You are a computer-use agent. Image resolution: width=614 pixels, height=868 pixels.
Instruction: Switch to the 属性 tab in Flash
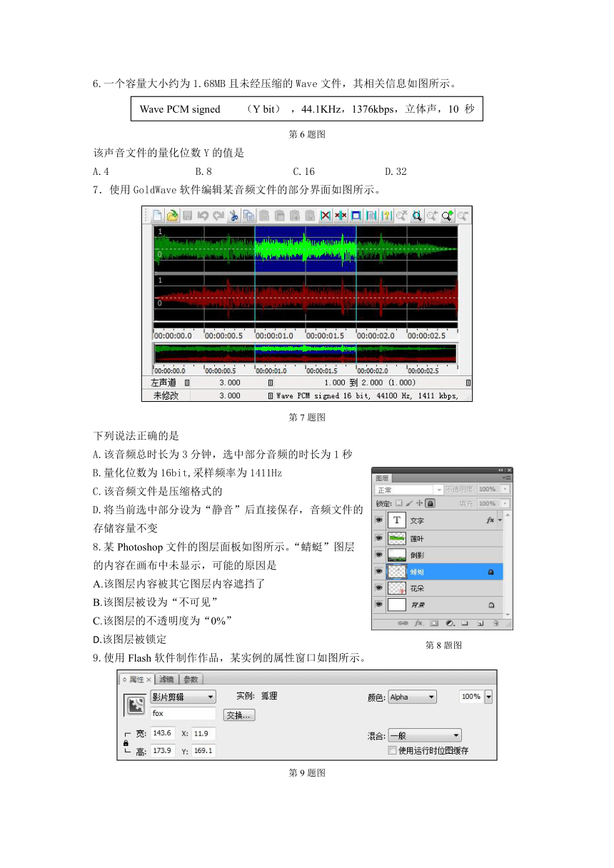coord(136,679)
